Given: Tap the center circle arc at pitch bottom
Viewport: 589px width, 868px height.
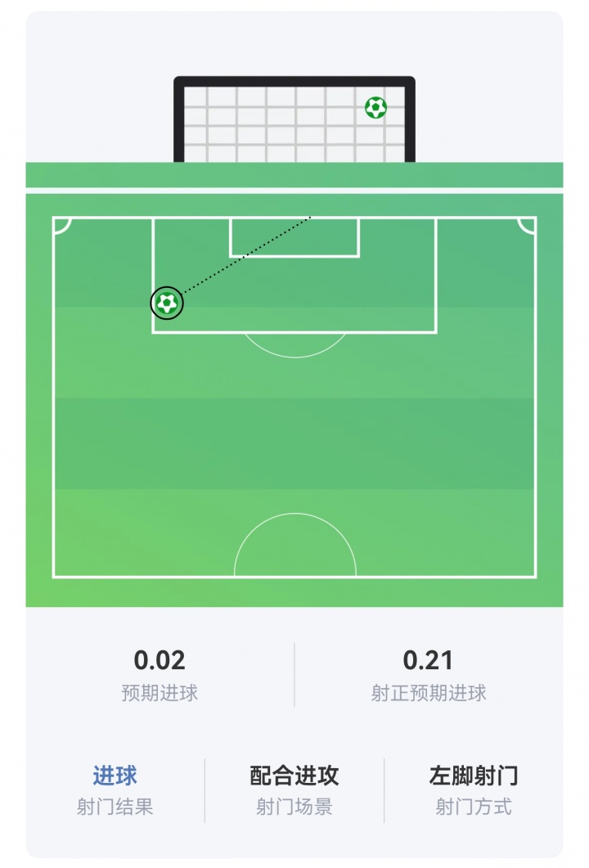Looking at the screenshot, I should coord(294,546).
